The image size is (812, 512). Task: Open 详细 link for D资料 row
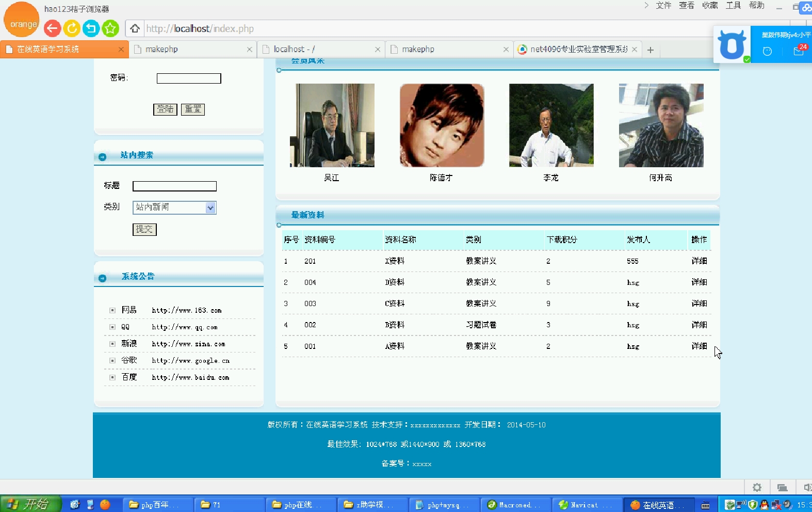pyautogui.click(x=699, y=282)
